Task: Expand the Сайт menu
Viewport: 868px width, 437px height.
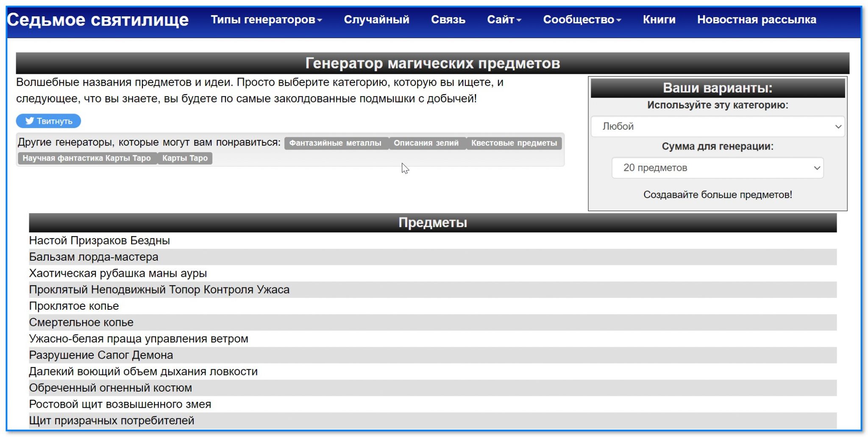Action: coord(504,19)
